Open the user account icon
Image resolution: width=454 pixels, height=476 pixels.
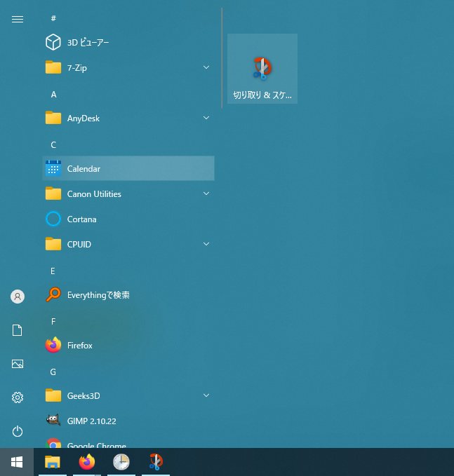pos(18,297)
